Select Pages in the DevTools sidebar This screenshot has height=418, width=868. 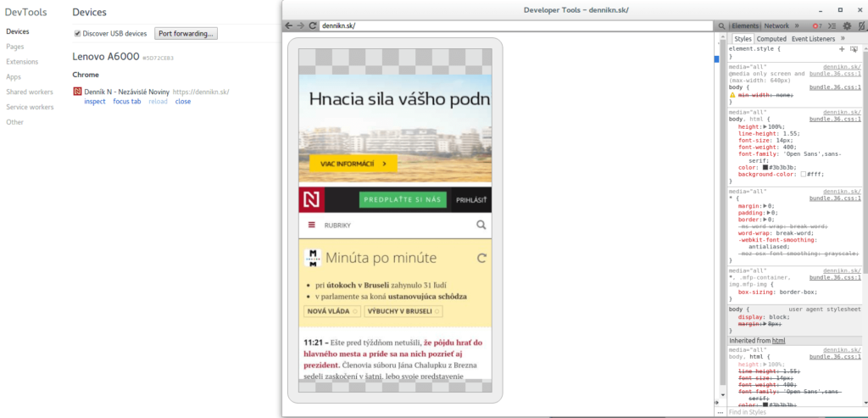pos(15,47)
